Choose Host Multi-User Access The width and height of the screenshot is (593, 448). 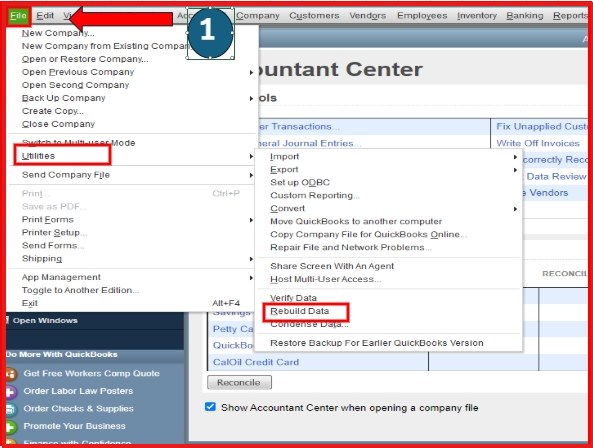pos(326,279)
